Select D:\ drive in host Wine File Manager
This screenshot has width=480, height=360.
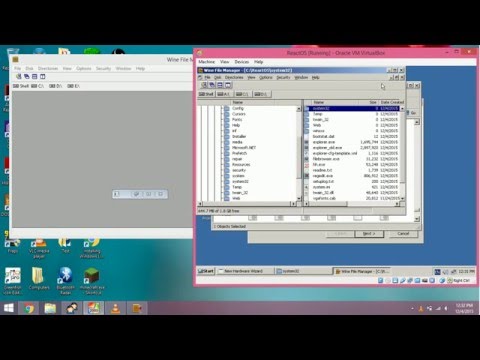pos(56,86)
